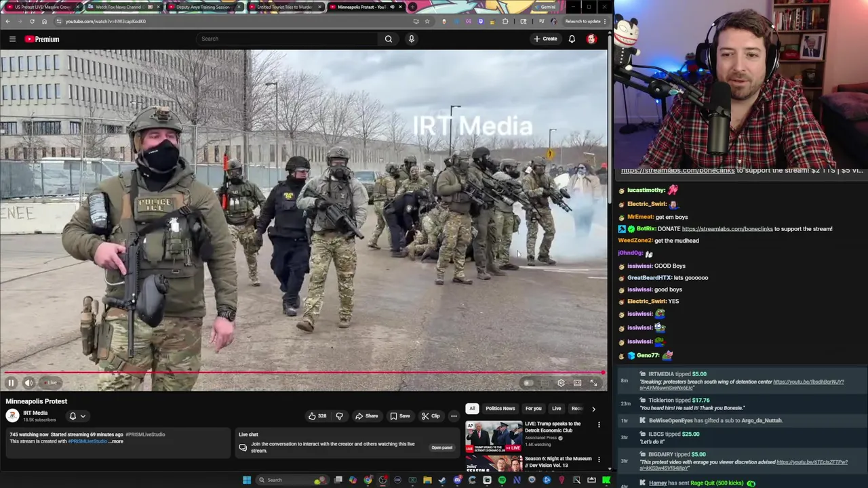The width and height of the screenshot is (868, 488).
Task: Save the video to a playlist
Action: [399, 416]
